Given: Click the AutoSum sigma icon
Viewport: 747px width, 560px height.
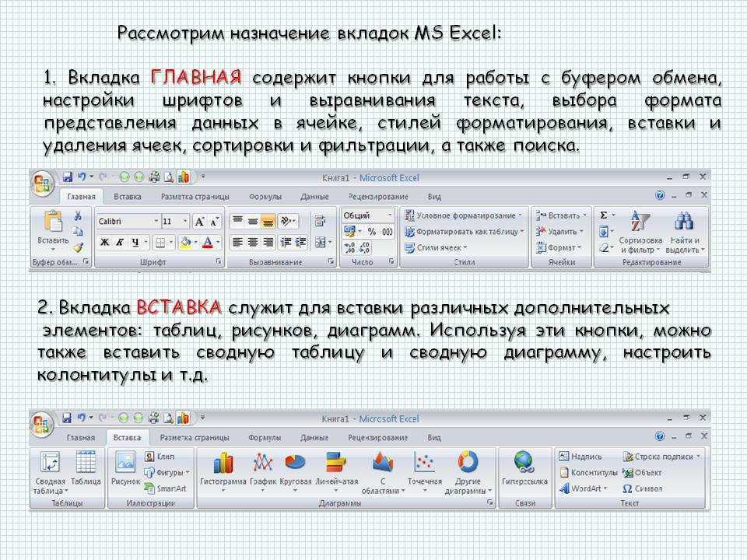Looking at the screenshot, I should 604,215.
